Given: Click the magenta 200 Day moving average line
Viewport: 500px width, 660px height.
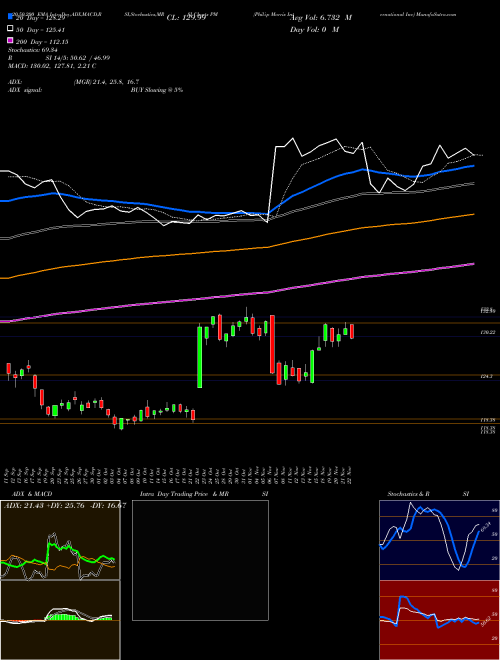Looking at the screenshot, I should [236, 295].
